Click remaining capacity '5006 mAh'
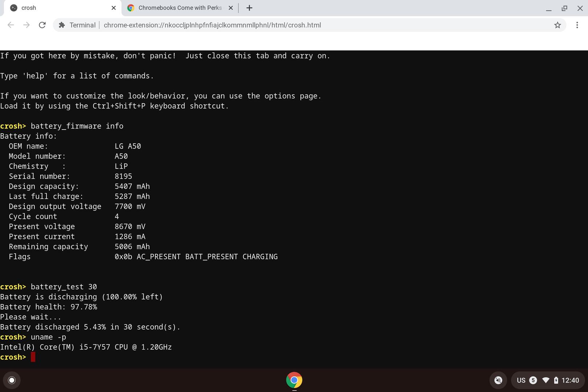The width and height of the screenshot is (588, 392). (132, 246)
